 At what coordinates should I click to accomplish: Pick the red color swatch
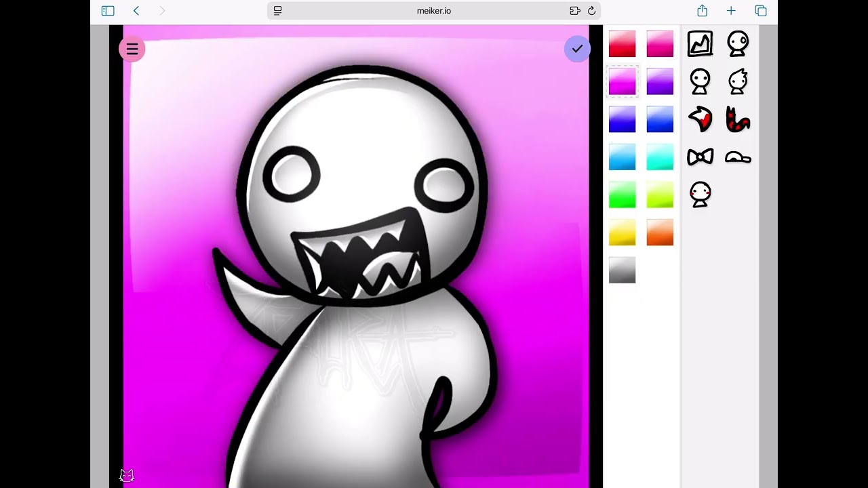pos(622,44)
